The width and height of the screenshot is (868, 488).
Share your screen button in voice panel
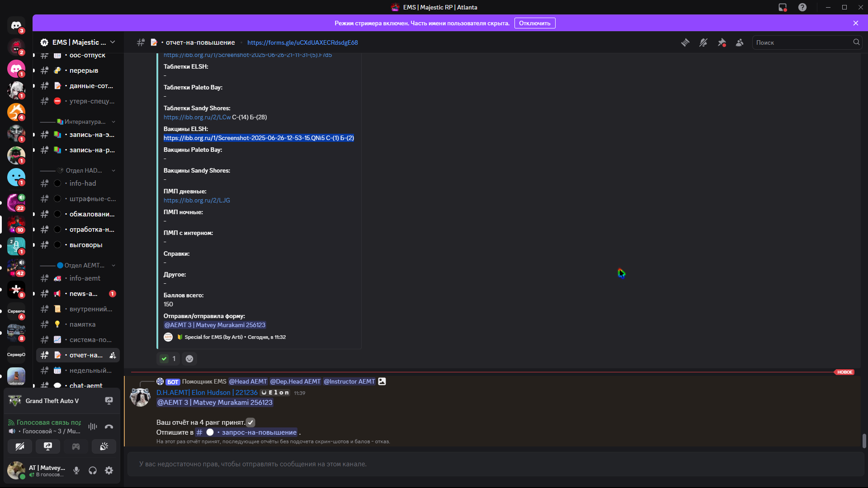[x=48, y=446]
